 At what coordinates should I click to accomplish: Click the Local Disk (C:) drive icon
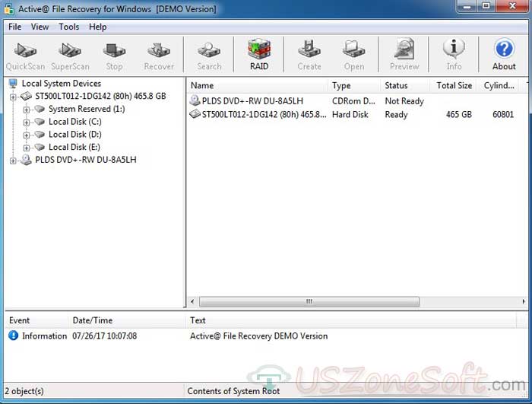(x=40, y=122)
